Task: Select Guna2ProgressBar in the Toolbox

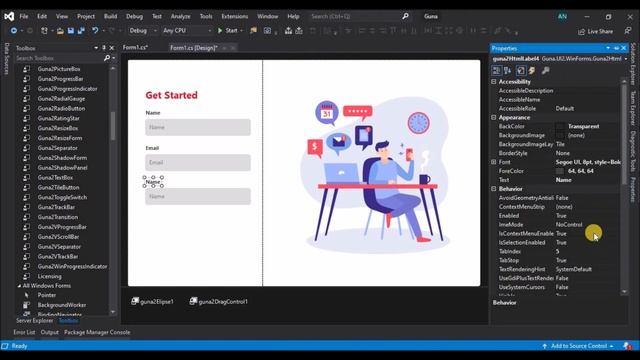Action: [x=60, y=79]
